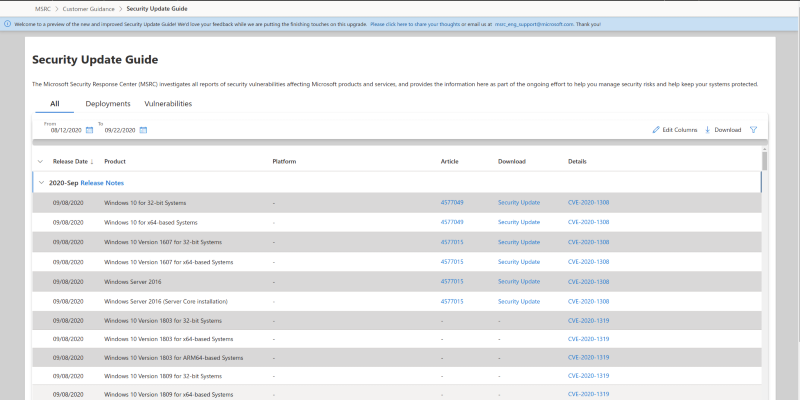Open article 4577015 for Version 1607 x64-based Systems

coord(452,262)
